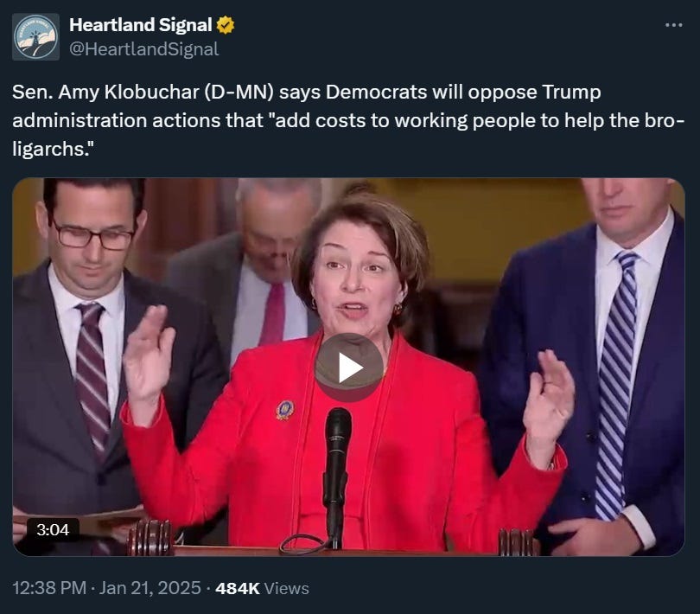
Task: Click the 484K view count
Action: click(x=238, y=588)
